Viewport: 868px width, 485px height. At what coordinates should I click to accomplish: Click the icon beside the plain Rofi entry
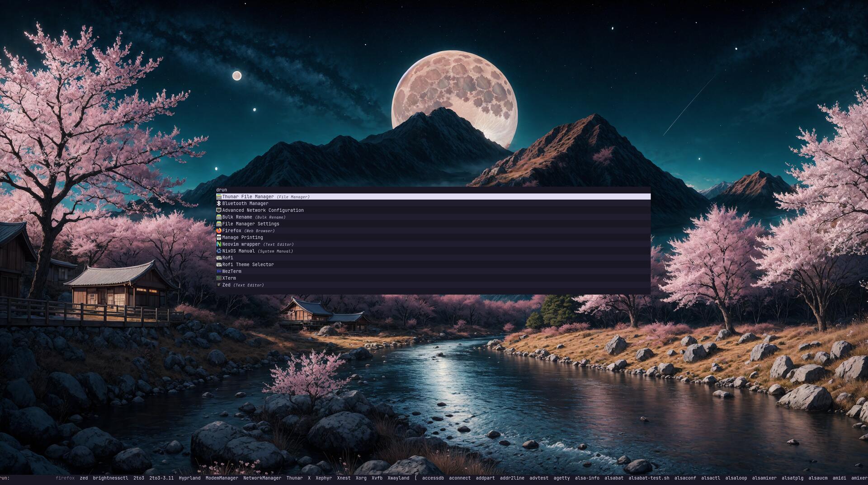pos(219,258)
